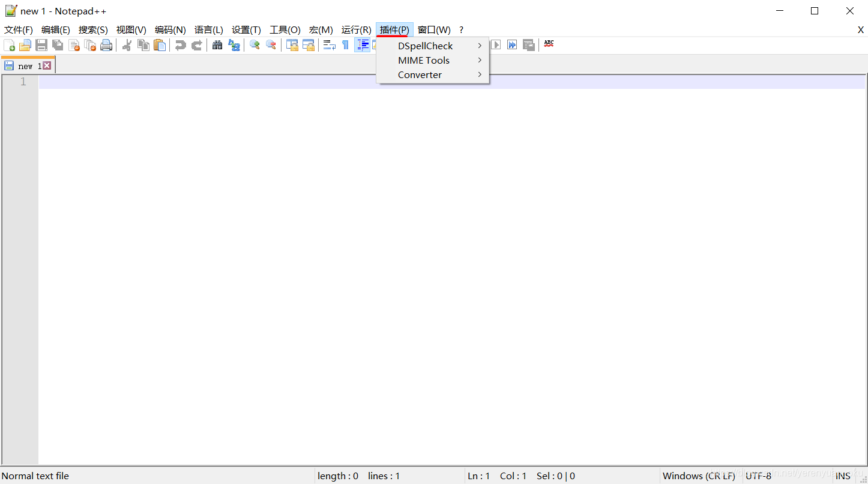Create a new file with toolbar icon
The width and height of the screenshot is (868, 484).
(9, 44)
